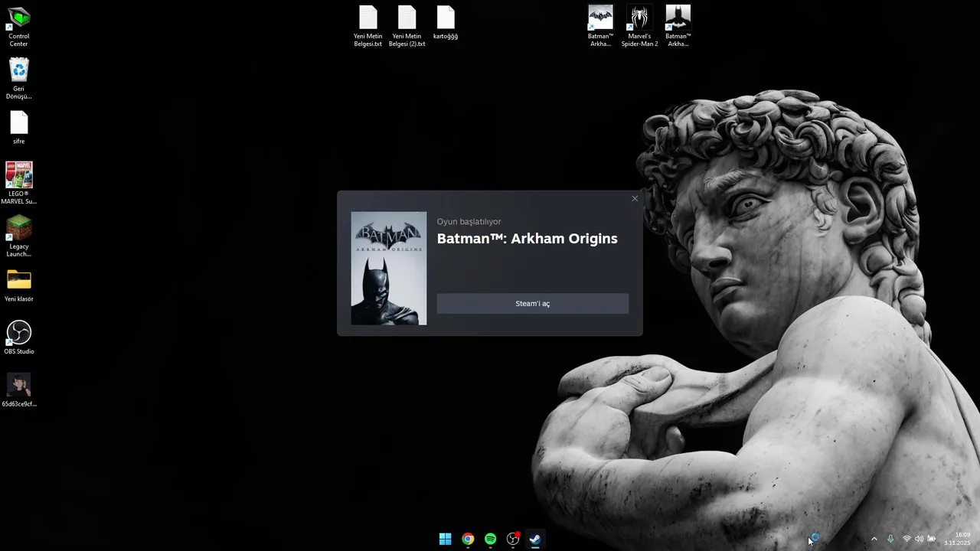This screenshot has width=980, height=551.
Task: Open the volume speaker tray icon
Action: tap(919, 539)
